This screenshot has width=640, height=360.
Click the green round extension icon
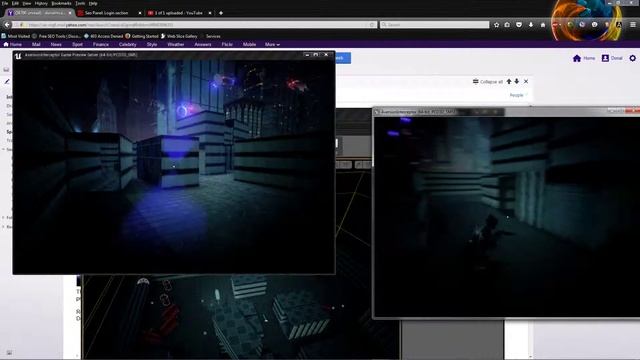coord(570,25)
